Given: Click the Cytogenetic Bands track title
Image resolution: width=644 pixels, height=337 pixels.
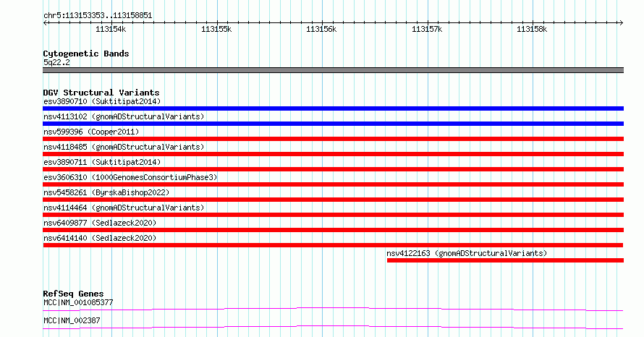Looking at the screenshot, I should click(86, 54).
